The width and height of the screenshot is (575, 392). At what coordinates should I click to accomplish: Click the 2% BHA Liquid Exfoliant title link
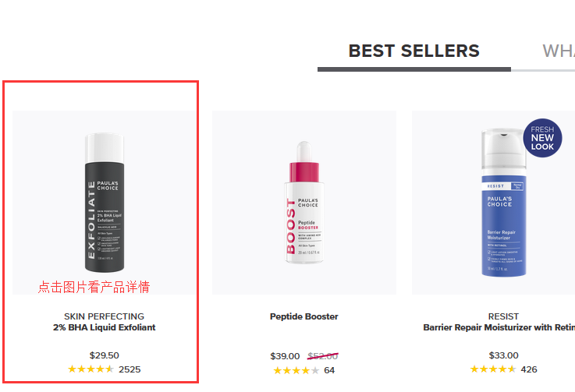click(x=104, y=328)
